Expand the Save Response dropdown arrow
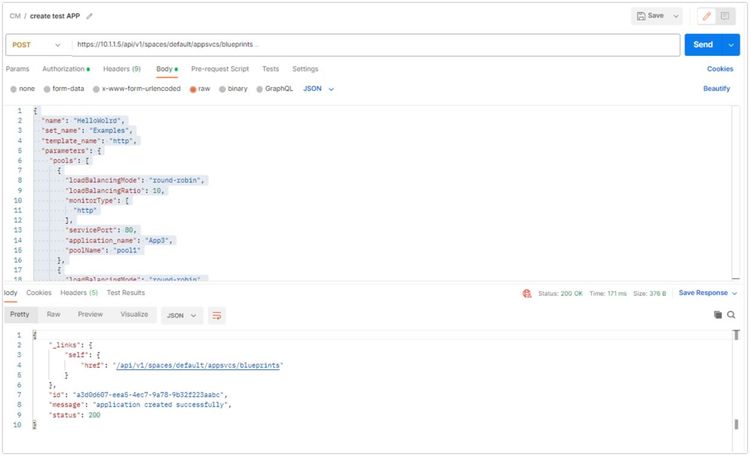750x456 pixels. point(734,293)
